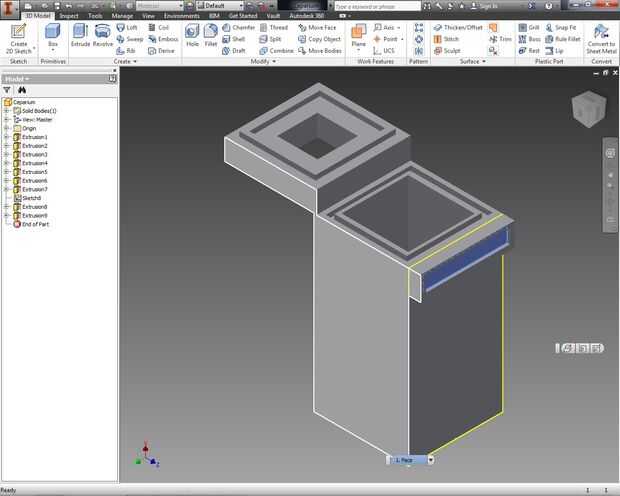
Task: Select the Boss plastic part tool
Action: [529, 39]
